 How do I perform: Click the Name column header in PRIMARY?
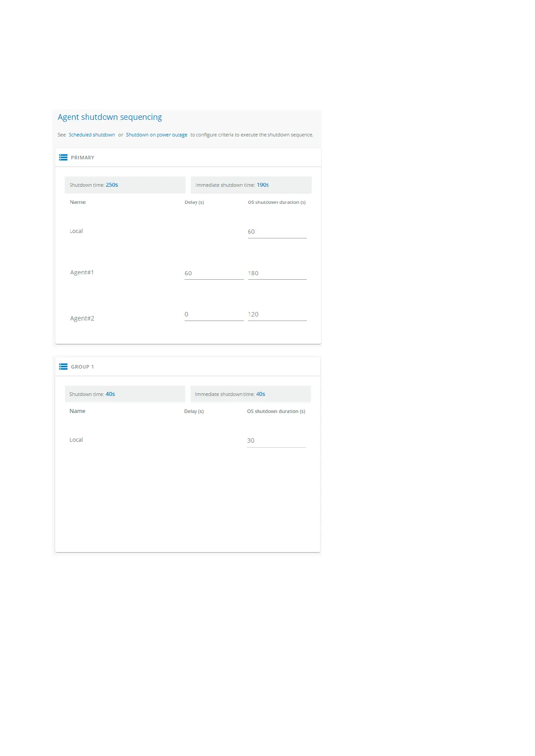pyautogui.click(x=78, y=202)
